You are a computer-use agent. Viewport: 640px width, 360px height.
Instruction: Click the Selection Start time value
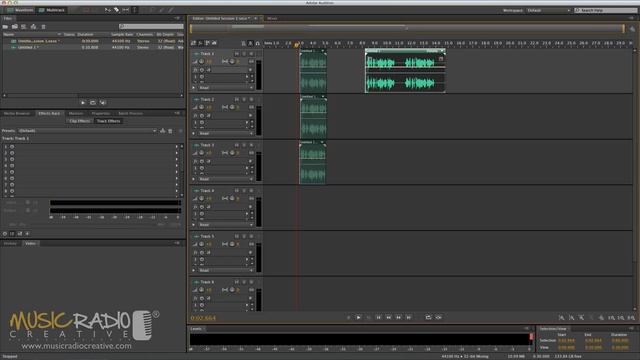pyautogui.click(x=566, y=340)
